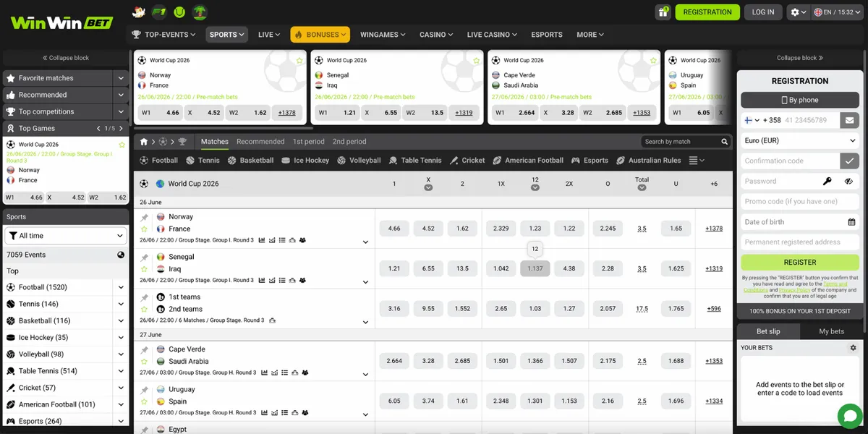Toggle password visibility eye icon
Viewport: 868px width, 434px height.
click(x=848, y=182)
